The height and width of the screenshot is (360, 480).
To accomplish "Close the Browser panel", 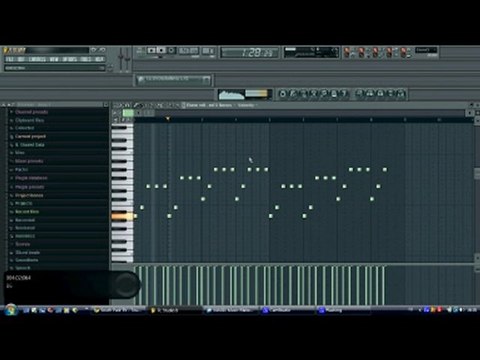I will pos(106,105).
